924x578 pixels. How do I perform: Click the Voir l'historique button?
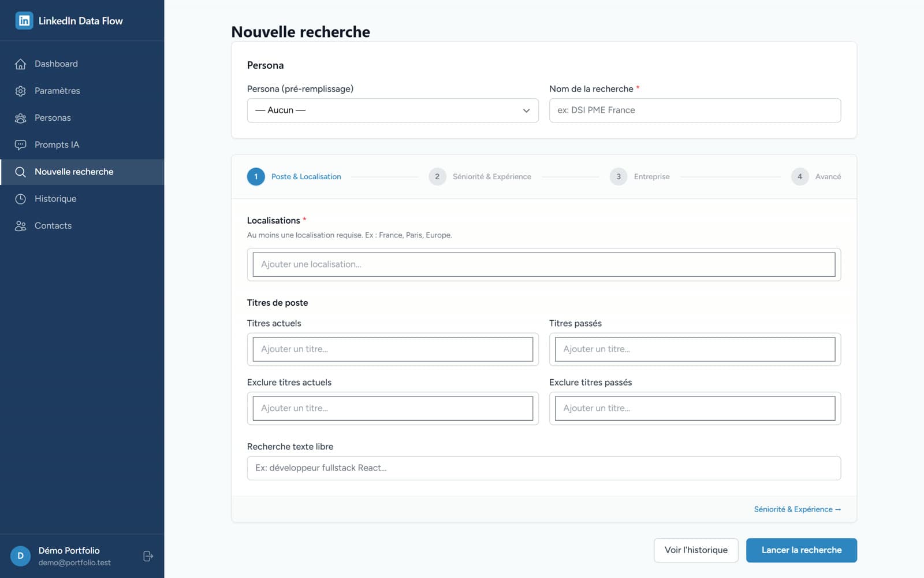pyautogui.click(x=696, y=550)
